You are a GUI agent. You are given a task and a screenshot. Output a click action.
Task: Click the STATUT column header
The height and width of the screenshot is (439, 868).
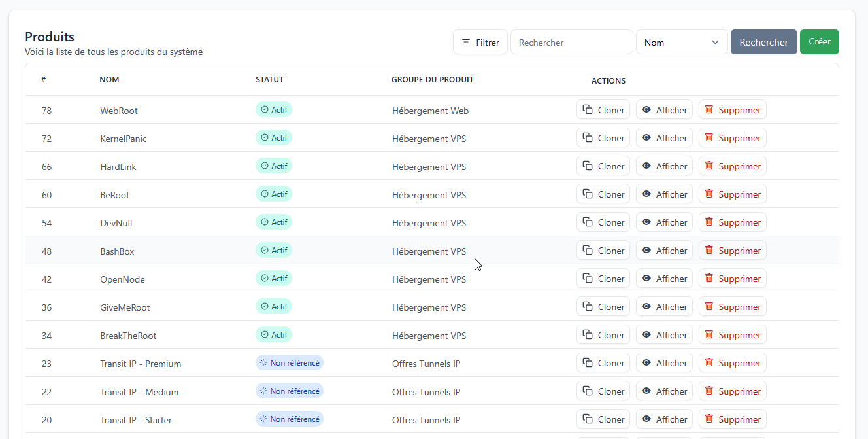pos(269,80)
